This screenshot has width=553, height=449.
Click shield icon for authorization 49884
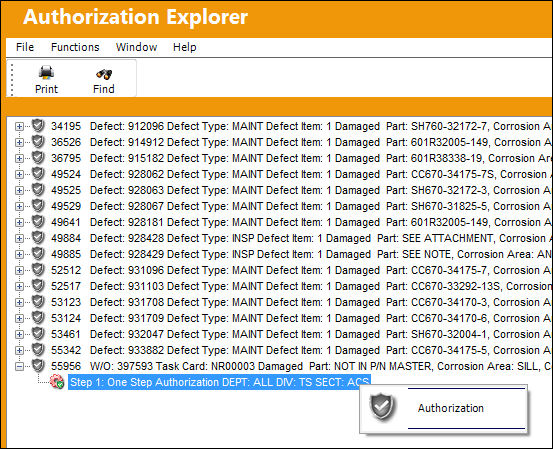[38, 238]
